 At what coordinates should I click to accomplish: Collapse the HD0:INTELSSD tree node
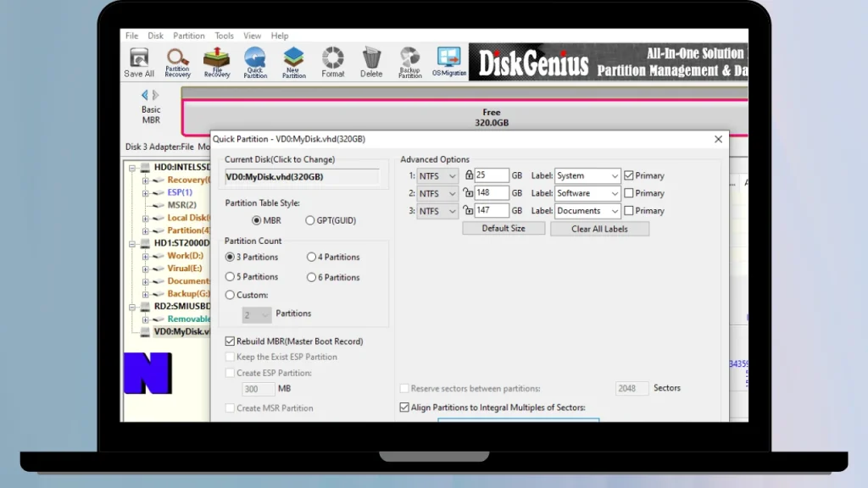click(x=132, y=168)
